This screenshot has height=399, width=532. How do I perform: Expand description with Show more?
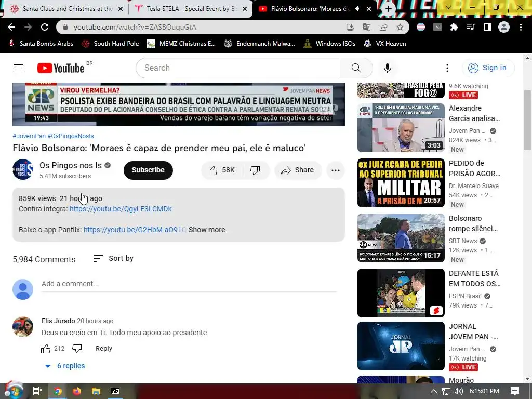pyautogui.click(x=207, y=230)
